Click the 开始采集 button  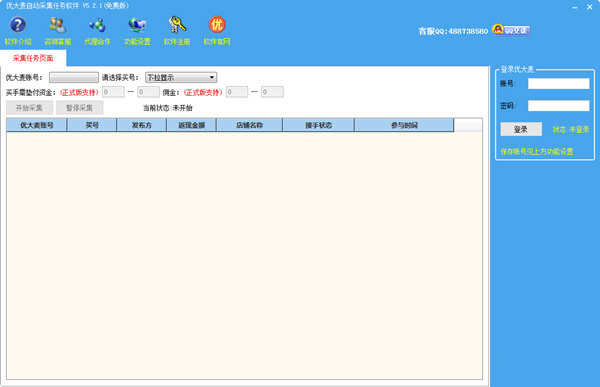coord(29,108)
